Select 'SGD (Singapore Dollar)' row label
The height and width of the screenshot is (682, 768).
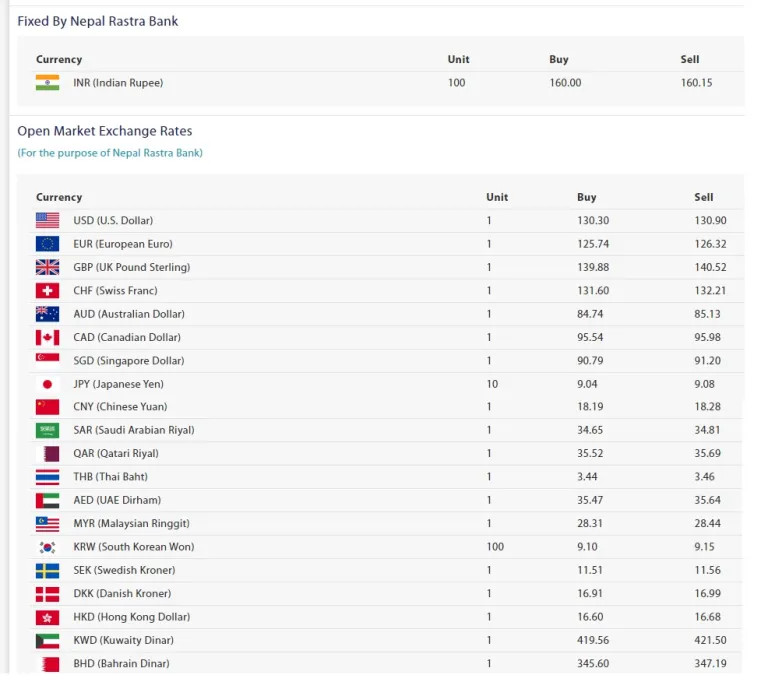click(129, 361)
